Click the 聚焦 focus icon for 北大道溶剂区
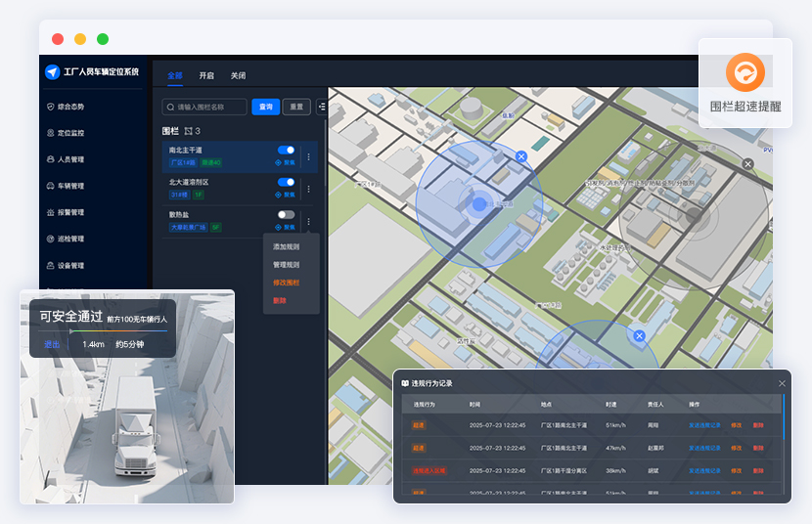Image resolution: width=812 pixels, height=524 pixels. tap(285, 195)
